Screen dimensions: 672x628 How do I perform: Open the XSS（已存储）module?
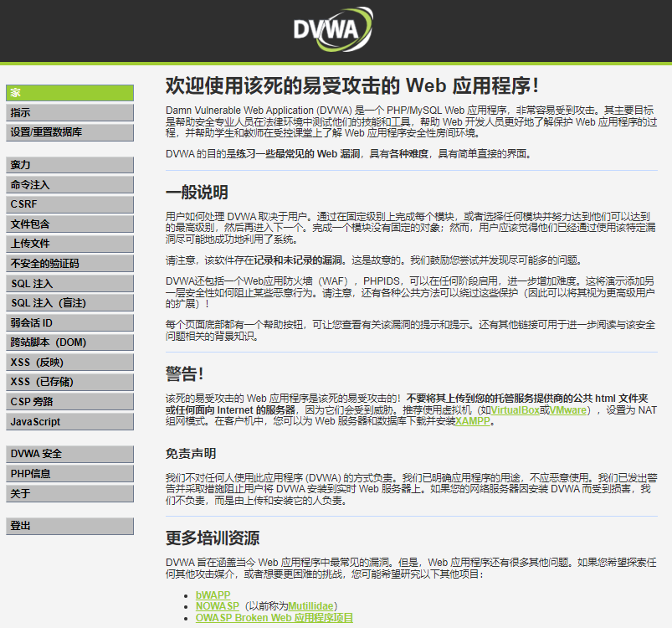(x=69, y=382)
